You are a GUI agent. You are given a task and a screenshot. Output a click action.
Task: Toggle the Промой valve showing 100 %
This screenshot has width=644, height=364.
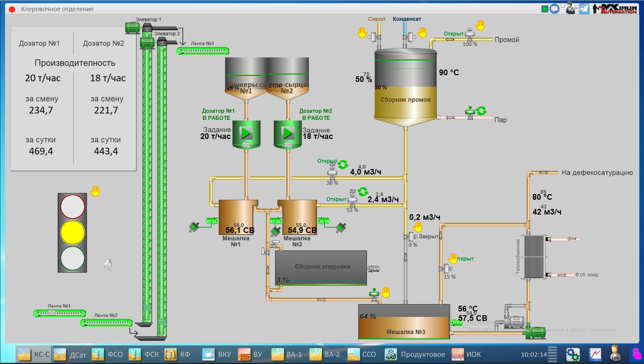[x=470, y=35]
